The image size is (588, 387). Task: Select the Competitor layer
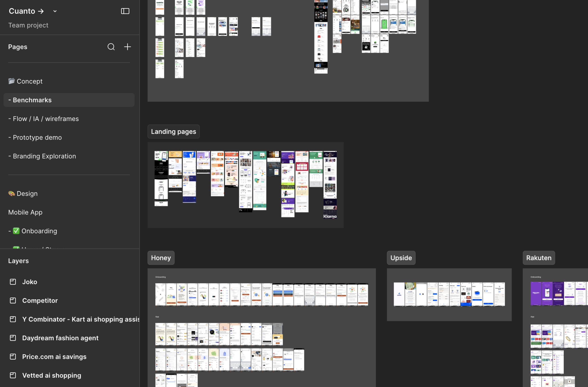40,301
